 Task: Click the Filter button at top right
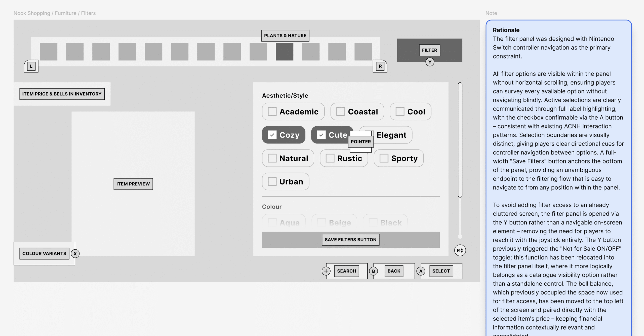(429, 50)
